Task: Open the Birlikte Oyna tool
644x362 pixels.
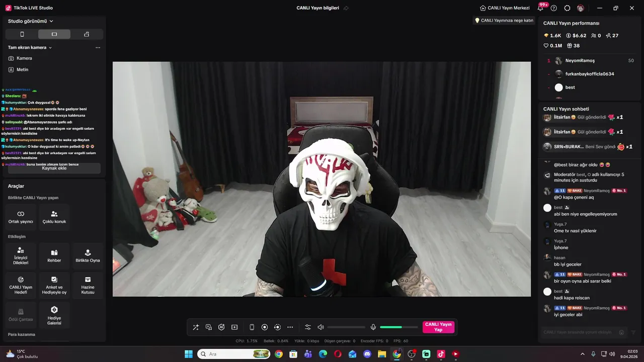Action: pyautogui.click(x=88, y=256)
